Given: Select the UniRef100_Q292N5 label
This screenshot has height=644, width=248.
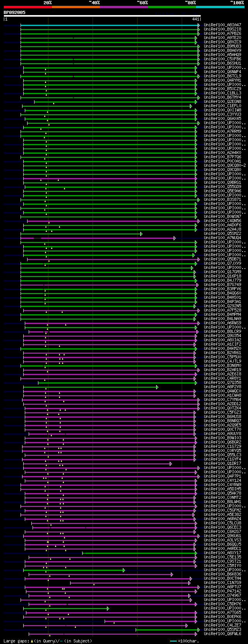Looking at the screenshot, I should pos(222,306).
